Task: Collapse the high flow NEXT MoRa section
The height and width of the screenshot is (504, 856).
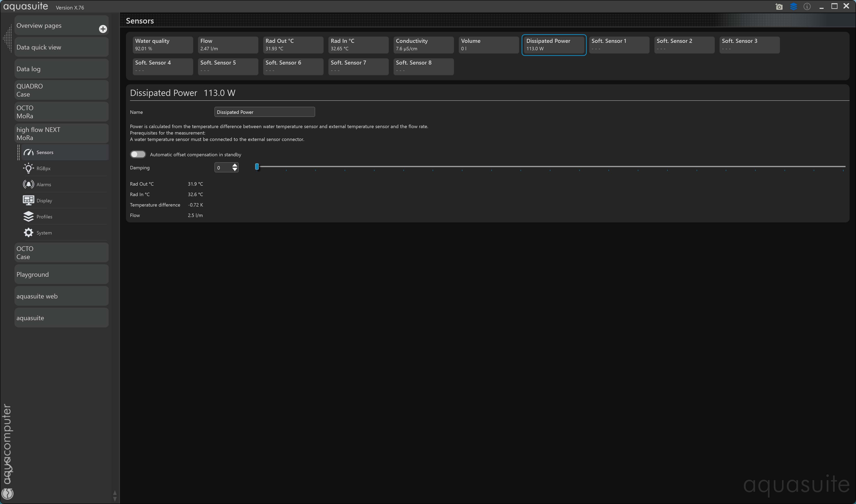Action: (61, 134)
